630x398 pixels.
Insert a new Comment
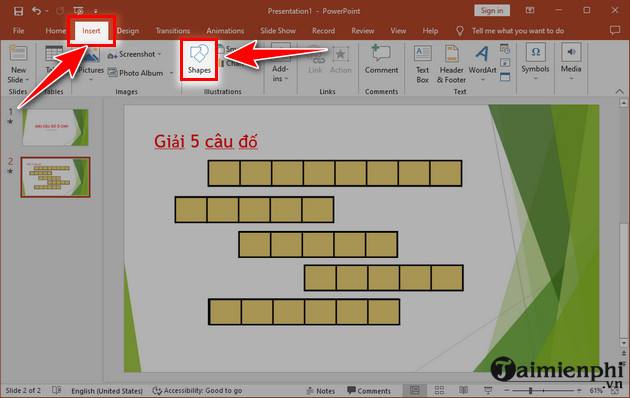381,59
